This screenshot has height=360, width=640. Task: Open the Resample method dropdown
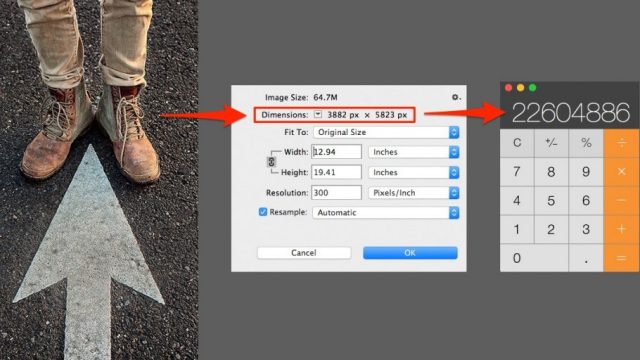coord(386,213)
